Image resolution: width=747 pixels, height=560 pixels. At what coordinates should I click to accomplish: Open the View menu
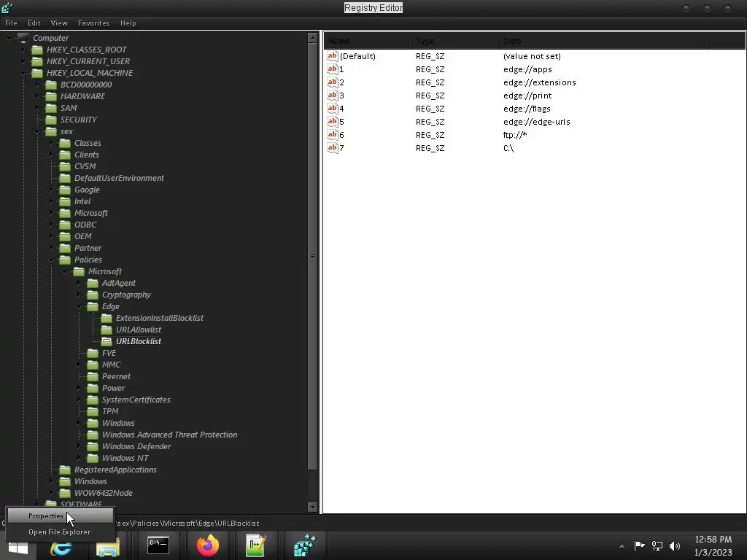tap(59, 23)
